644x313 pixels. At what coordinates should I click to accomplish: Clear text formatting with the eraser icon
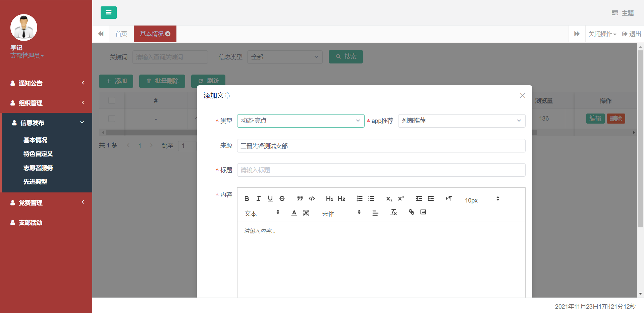click(393, 212)
